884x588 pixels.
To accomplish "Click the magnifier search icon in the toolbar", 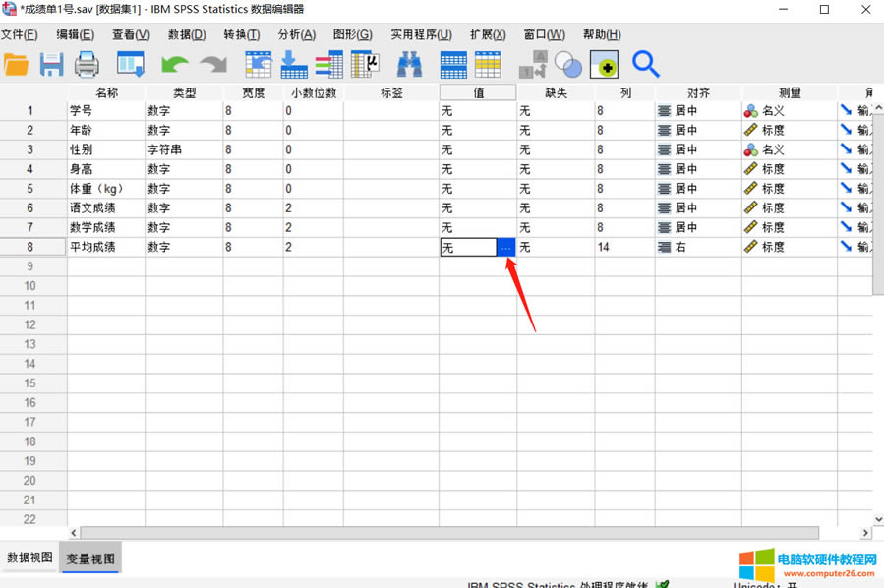I will pyautogui.click(x=645, y=65).
